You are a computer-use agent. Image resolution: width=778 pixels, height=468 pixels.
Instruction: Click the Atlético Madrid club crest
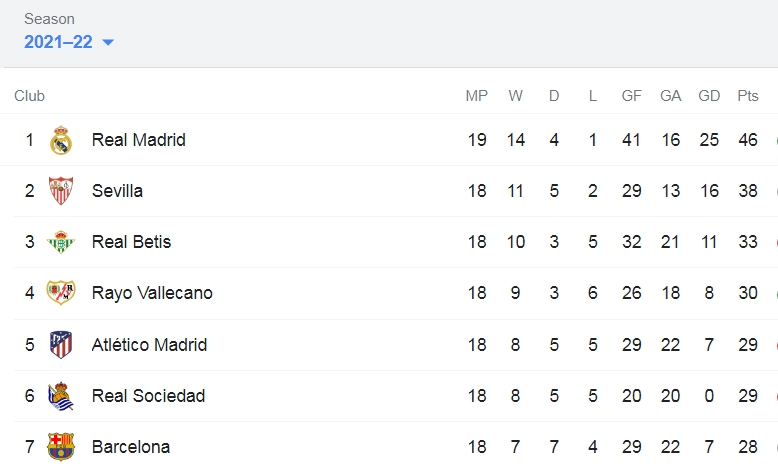point(61,345)
